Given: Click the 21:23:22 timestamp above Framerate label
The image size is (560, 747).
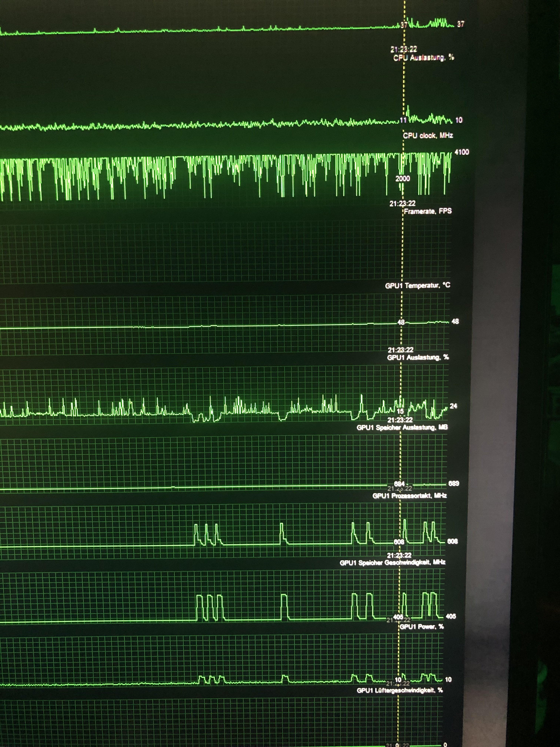Looking at the screenshot, I should pyautogui.click(x=402, y=204).
